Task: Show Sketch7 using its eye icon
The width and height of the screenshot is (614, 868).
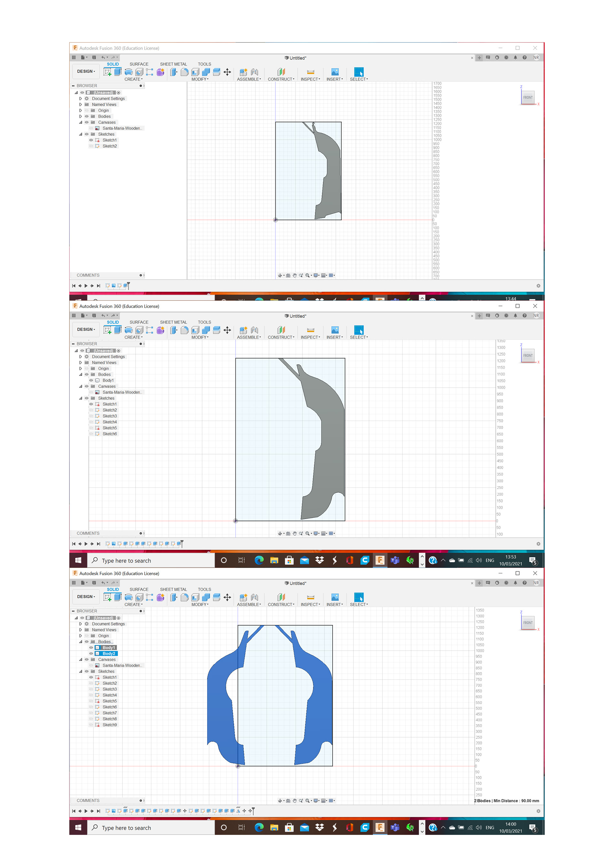Action: tap(91, 713)
